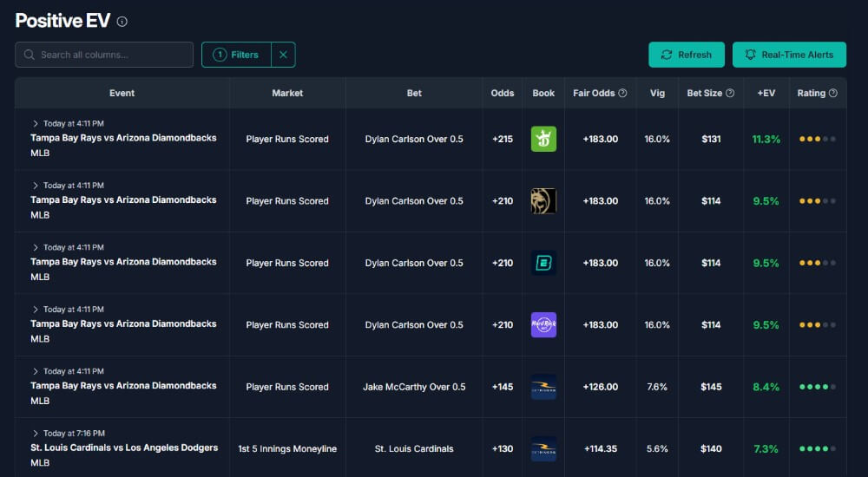Click the +126.00 fair odds value
This screenshot has height=477, width=868.
[x=600, y=387]
